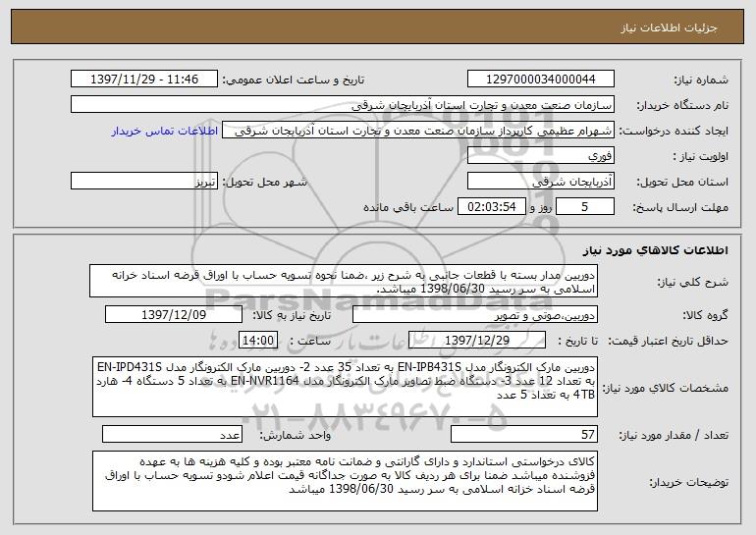Screen dimensions: 756x535
Task: Click the label نام دستگاه خریدار
Action: 682,106
